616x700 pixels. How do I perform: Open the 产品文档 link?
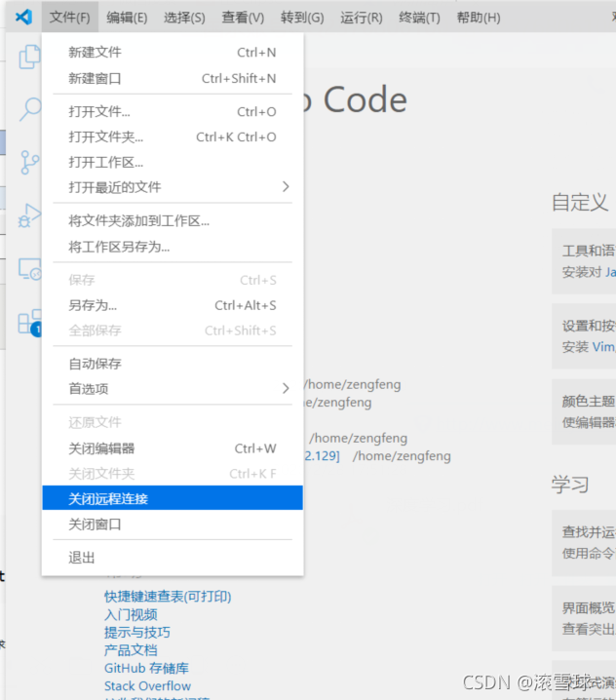tap(131, 650)
